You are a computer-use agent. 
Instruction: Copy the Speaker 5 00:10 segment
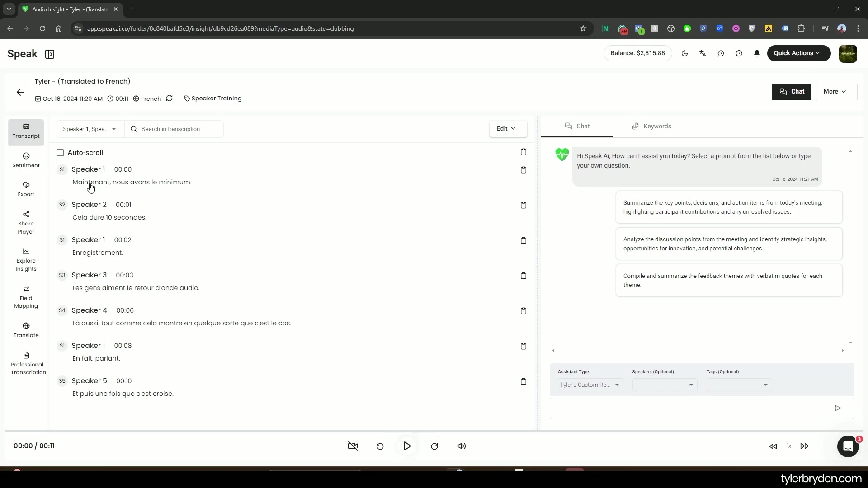coord(524,381)
